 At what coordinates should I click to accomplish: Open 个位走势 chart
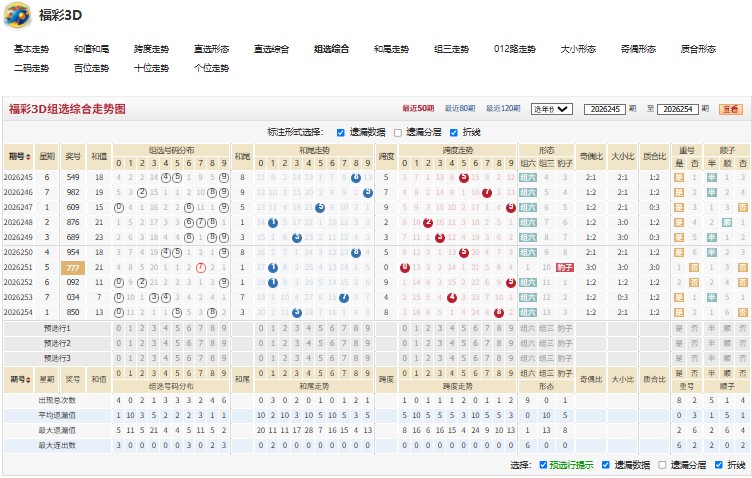point(211,68)
